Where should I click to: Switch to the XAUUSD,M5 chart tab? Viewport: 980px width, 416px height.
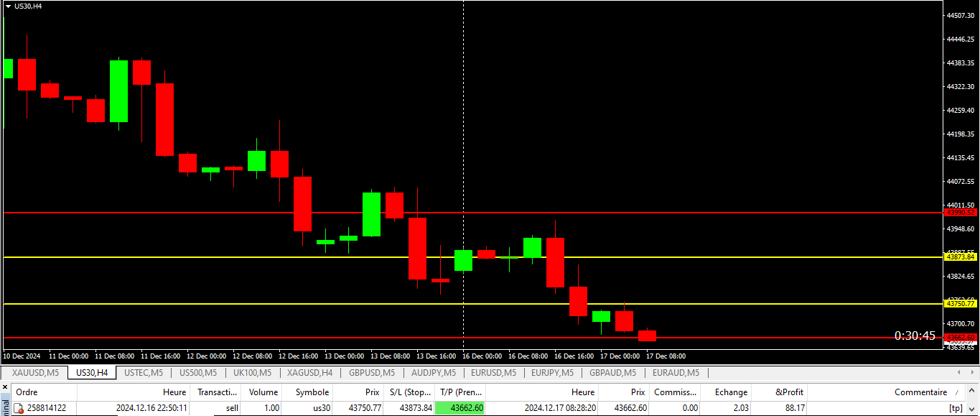tap(36, 372)
